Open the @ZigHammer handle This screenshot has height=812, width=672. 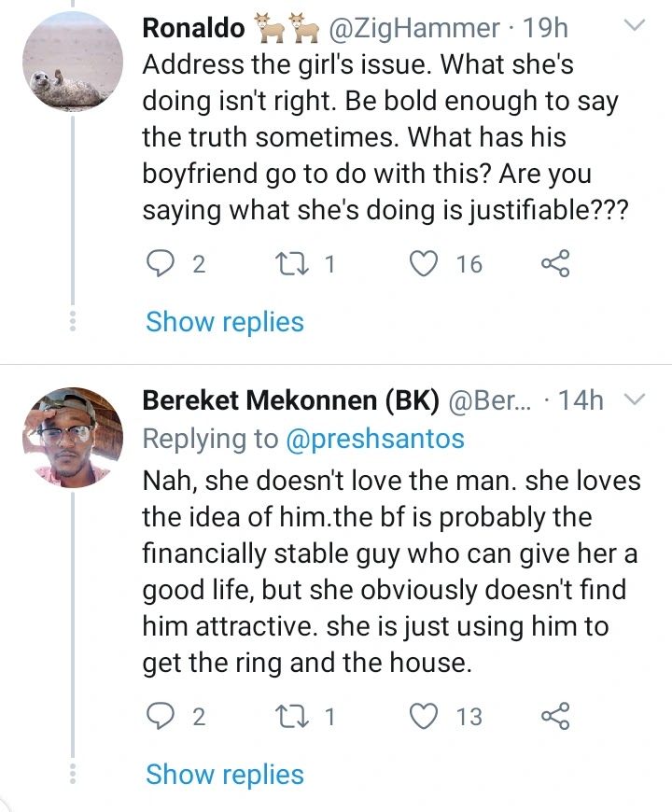(x=413, y=28)
